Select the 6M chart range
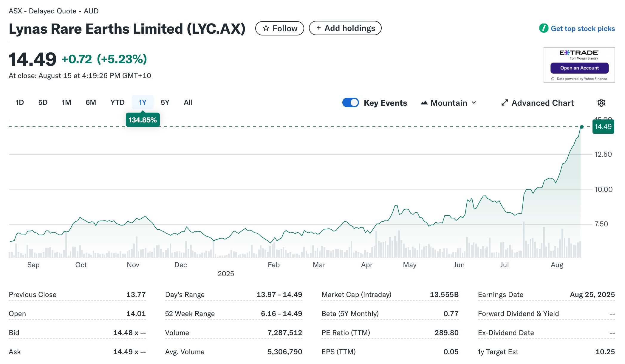The image size is (625, 364). pyautogui.click(x=91, y=102)
